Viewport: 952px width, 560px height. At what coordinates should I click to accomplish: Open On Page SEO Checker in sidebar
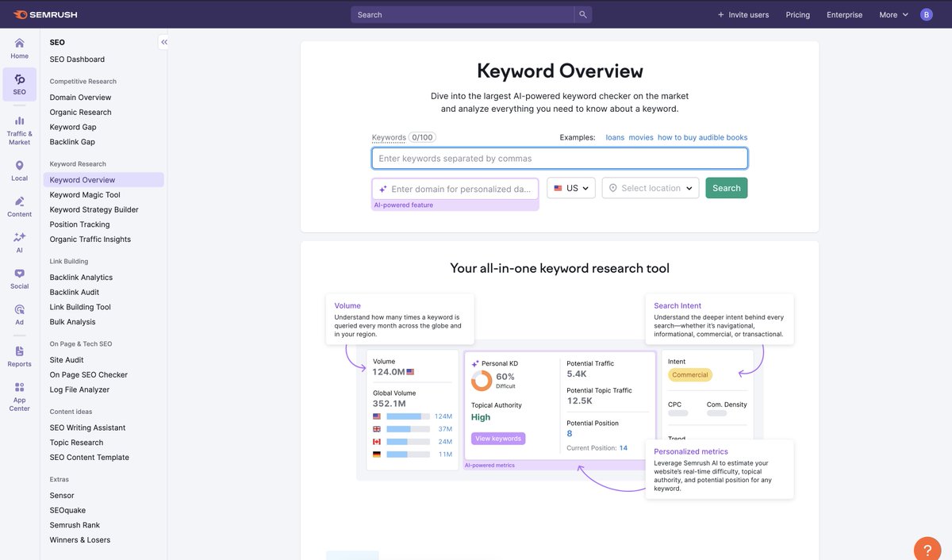(88, 374)
